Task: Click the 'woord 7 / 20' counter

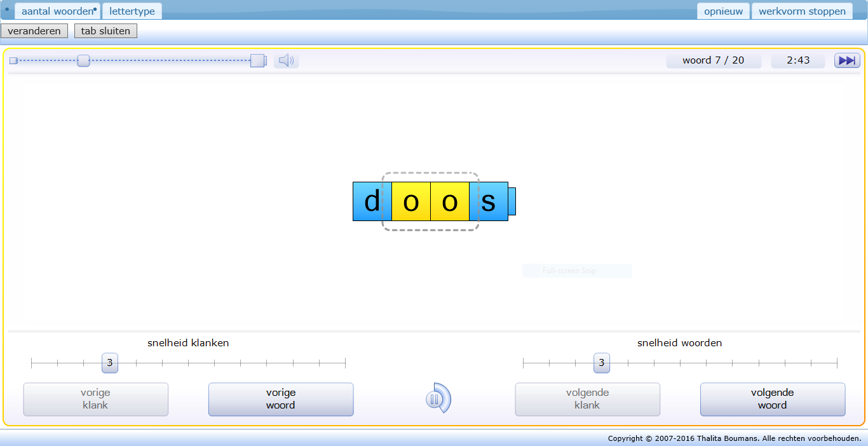Action: point(713,60)
